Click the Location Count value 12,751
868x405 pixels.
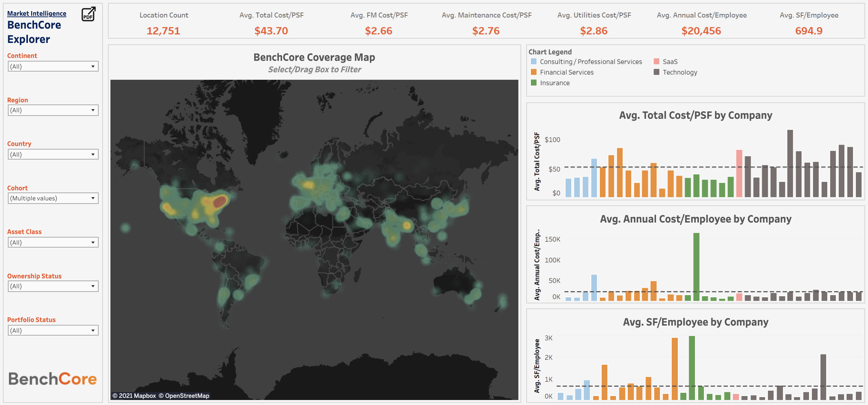163,31
